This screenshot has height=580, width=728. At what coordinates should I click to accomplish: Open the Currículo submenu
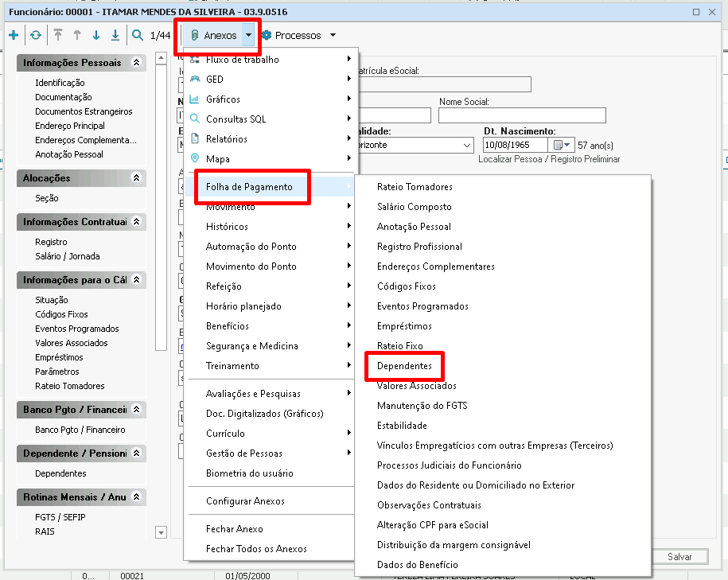[271, 434]
